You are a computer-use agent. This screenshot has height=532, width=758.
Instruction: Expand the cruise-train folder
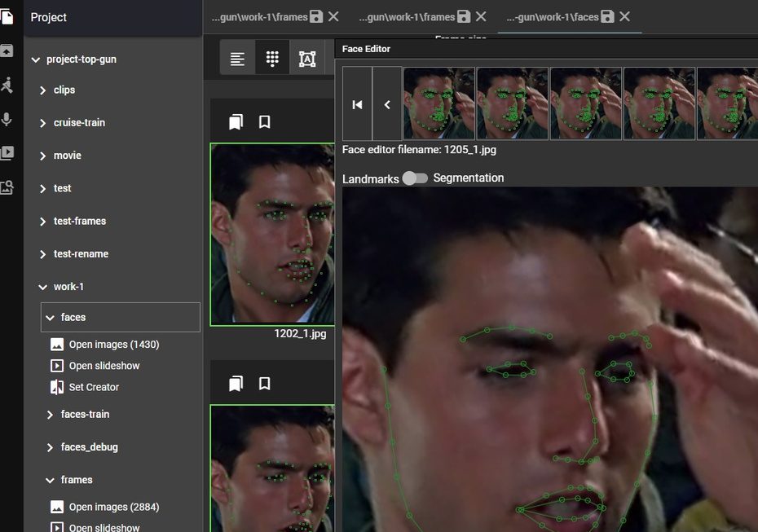[x=42, y=123]
